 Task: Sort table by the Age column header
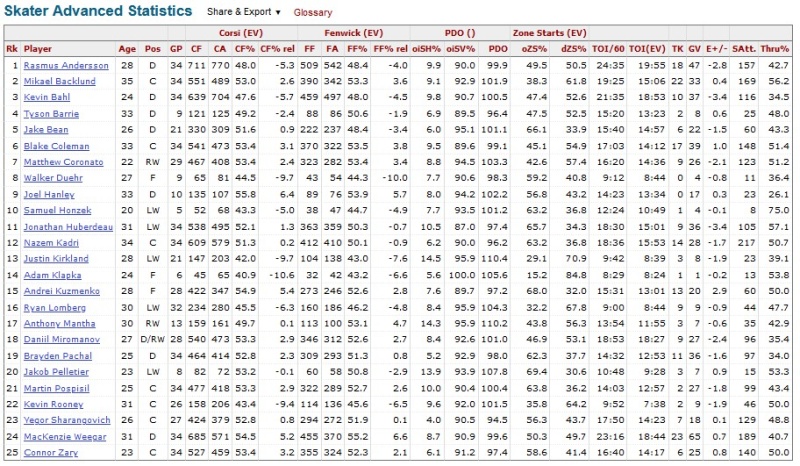point(127,49)
